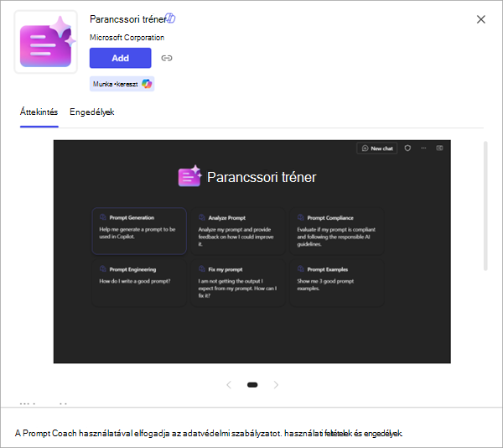This screenshot has height=448, width=503.
Task: Click the panel icon at the preview's top right
Action: (x=439, y=148)
